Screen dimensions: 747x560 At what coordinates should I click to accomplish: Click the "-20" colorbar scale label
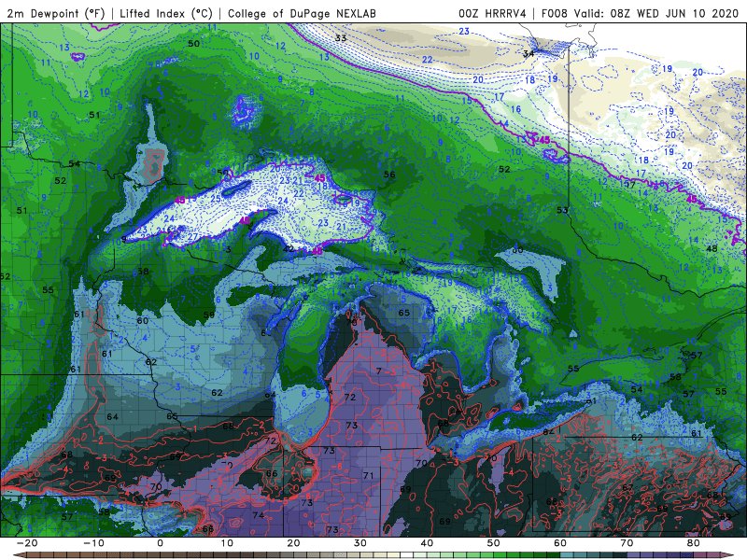pos(27,543)
